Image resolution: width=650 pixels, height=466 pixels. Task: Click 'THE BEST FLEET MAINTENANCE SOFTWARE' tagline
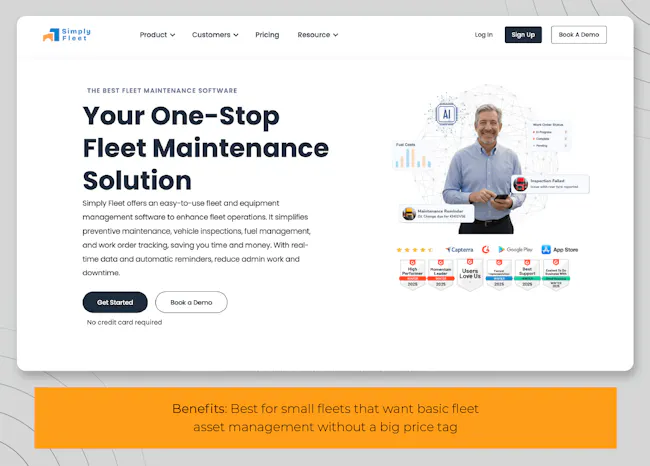pyautogui.click(x=162, y=90)
